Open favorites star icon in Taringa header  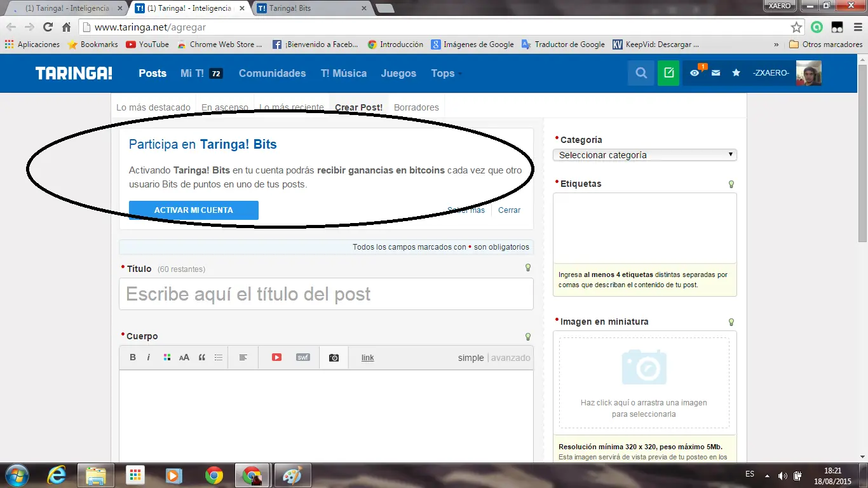pyautogui.click(x=736, y=73)
